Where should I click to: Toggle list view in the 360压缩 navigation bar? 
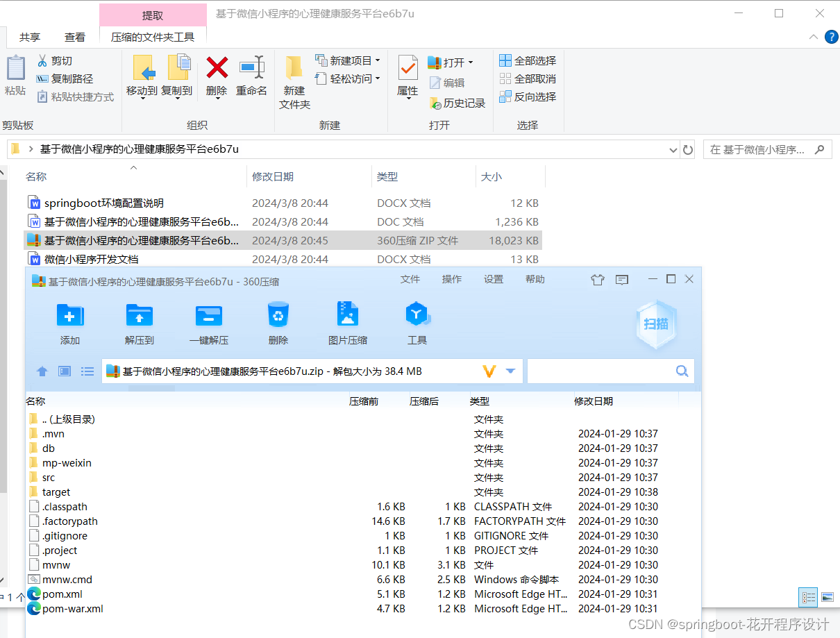click(87, 371)
